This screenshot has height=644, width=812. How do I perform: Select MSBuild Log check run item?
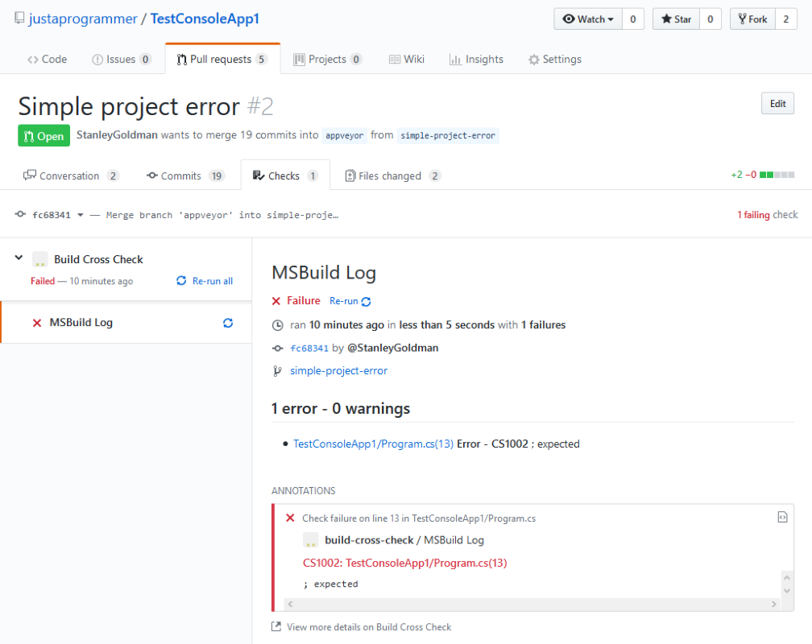coord(126,323)
